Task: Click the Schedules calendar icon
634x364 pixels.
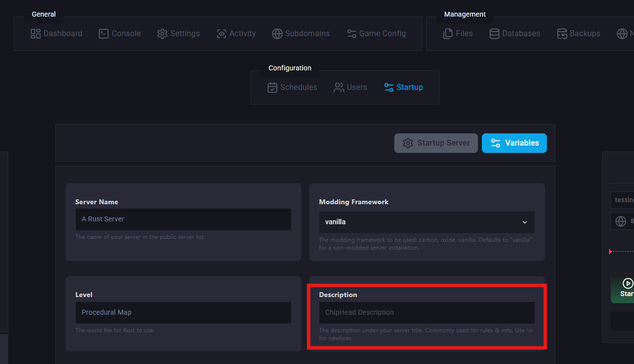Action: pos(272,87)
